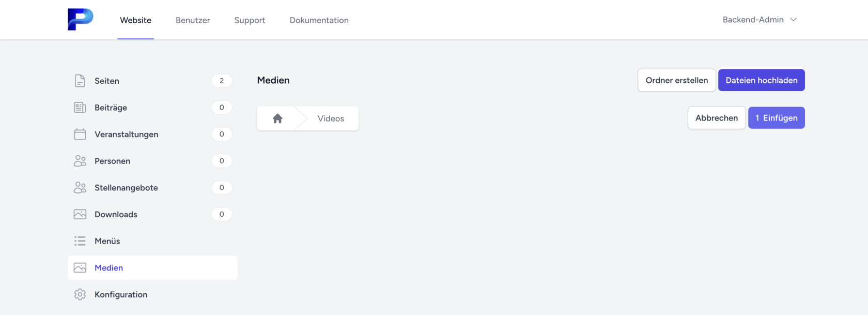Viewport: 868px width, 315px height.
Task: Switch to the Support tab
Action: coord(250,20)
